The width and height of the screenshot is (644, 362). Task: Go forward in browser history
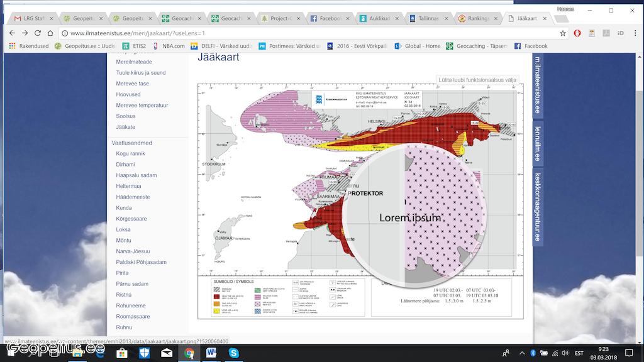tap(25, 33)
